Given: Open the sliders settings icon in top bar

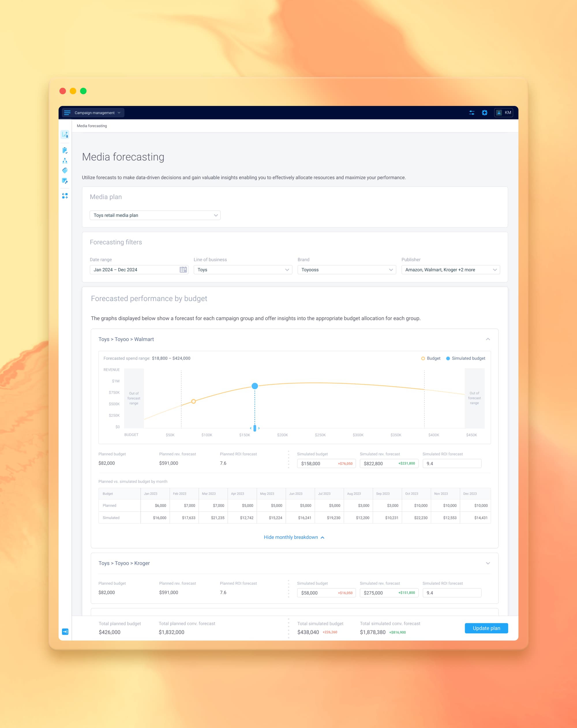Looking at the screenshot, I should [472, 113].
